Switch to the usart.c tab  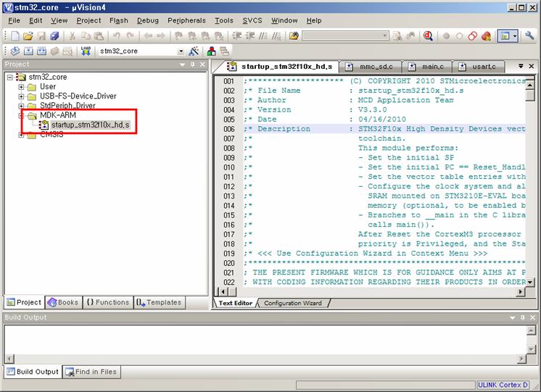479,67
